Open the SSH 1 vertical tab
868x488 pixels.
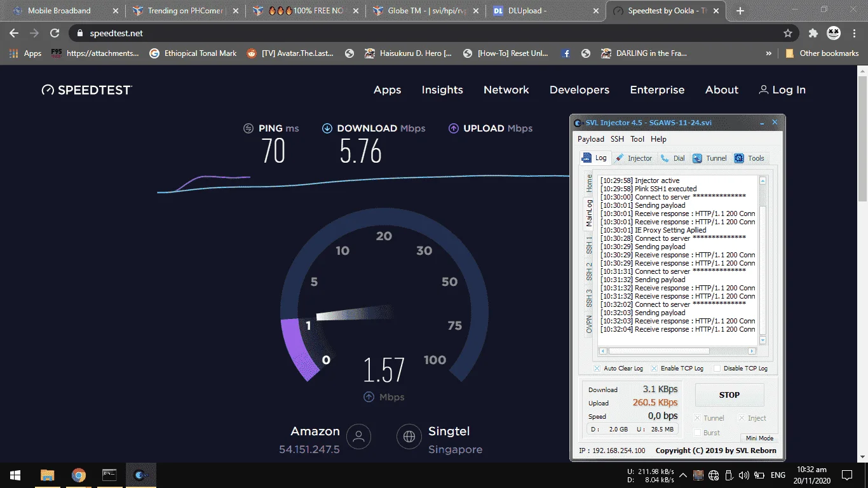[589, 245]
